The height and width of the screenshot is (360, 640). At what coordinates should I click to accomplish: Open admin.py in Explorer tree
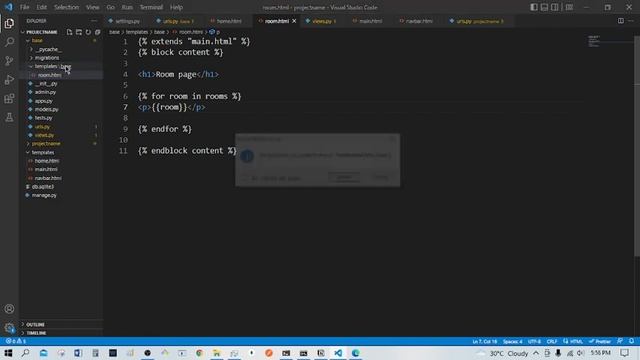(x=45, y=92)
